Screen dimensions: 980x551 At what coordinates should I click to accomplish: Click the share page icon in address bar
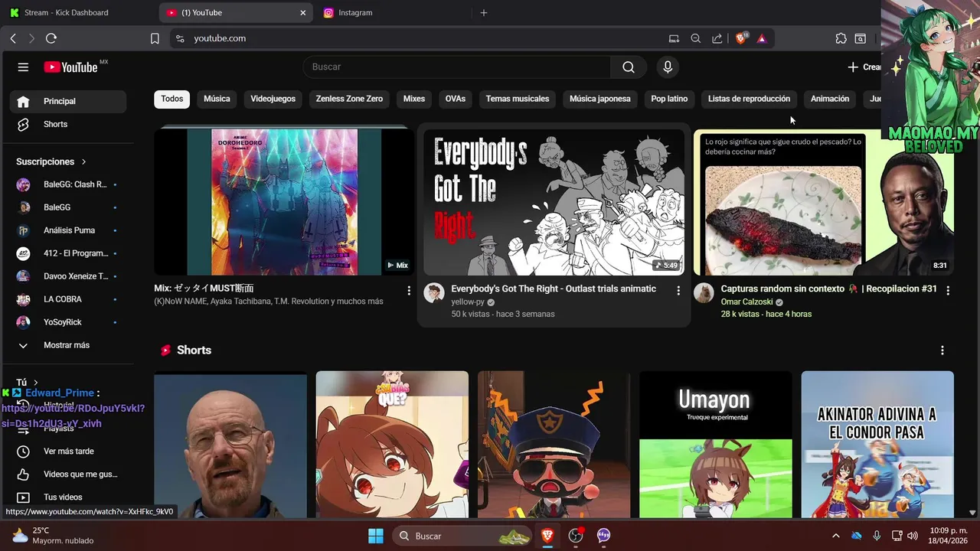point(717,38)
